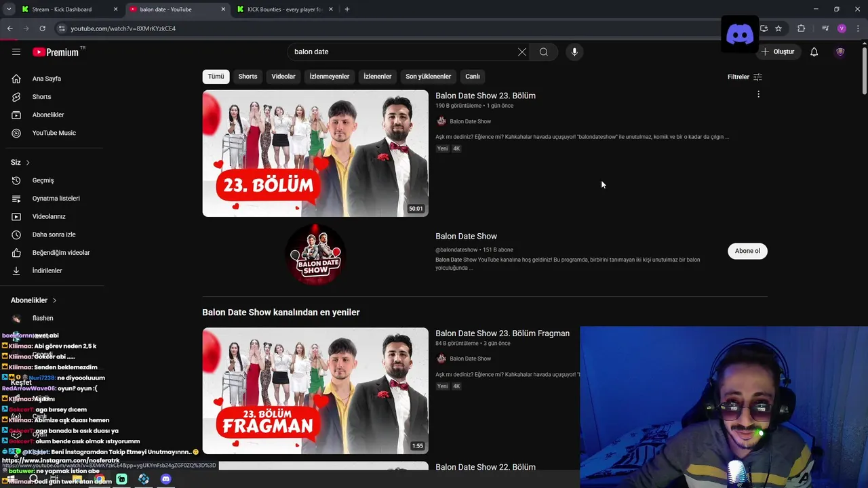The height and width of the screenshot is (488, 868).
Task: Go back with the Chrome back arrow
Action: point(9,28)
